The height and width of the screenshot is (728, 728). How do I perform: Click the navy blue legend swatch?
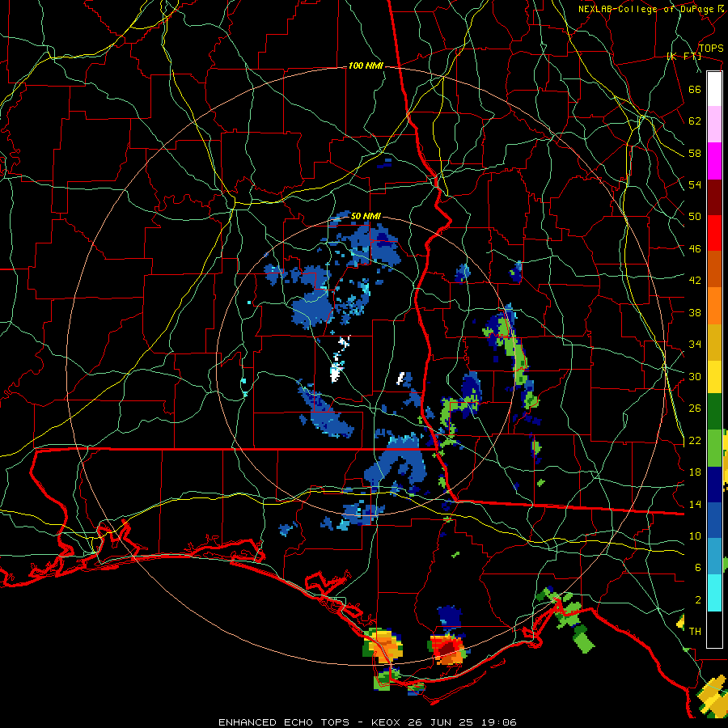coord(714,485)
